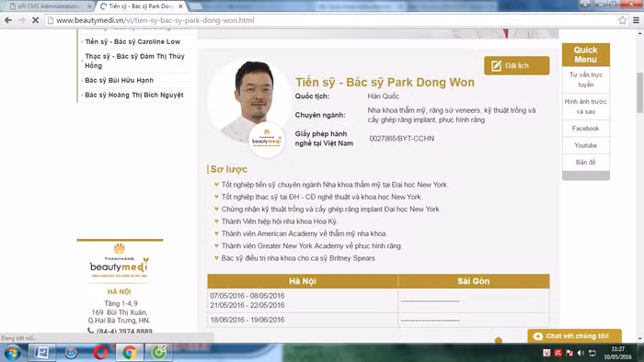Click the 07/05/2016 - 08/05/2016 date entry

[x=247, y=296]
